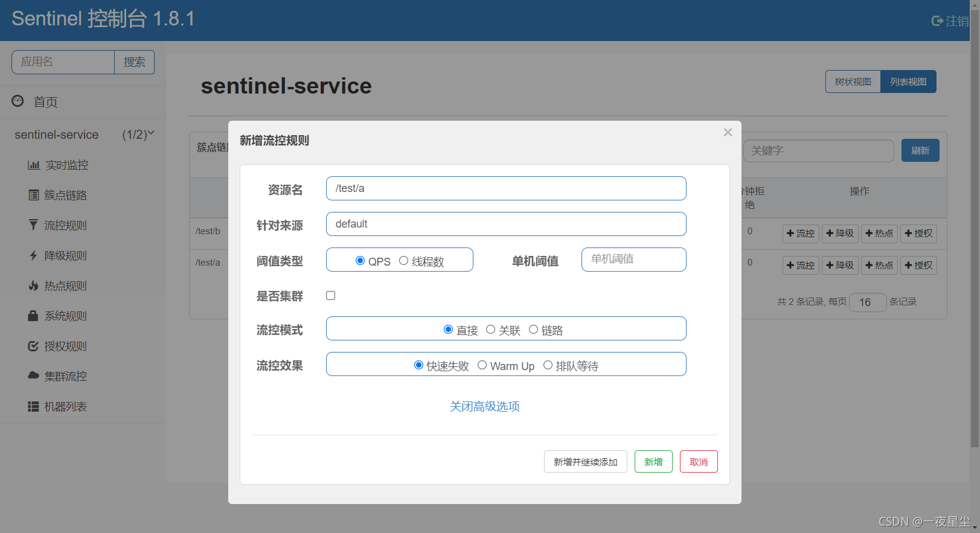Click +授权 button in the /test/b row

pyautogui.click(x=918, y=234)
